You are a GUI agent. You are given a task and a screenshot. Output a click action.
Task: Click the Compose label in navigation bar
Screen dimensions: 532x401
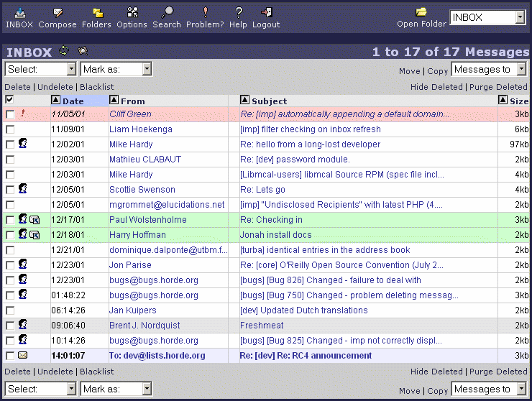click(x=58, y=24)
